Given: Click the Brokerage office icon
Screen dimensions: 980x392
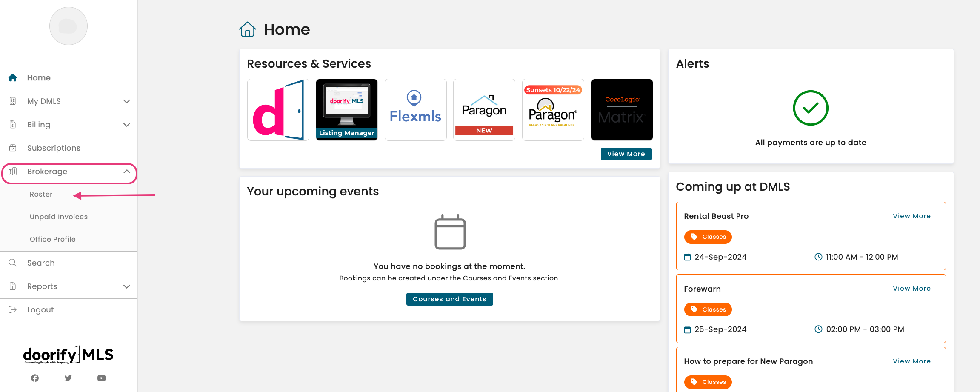Looking at the screenshot, I should tap(13, 171).
